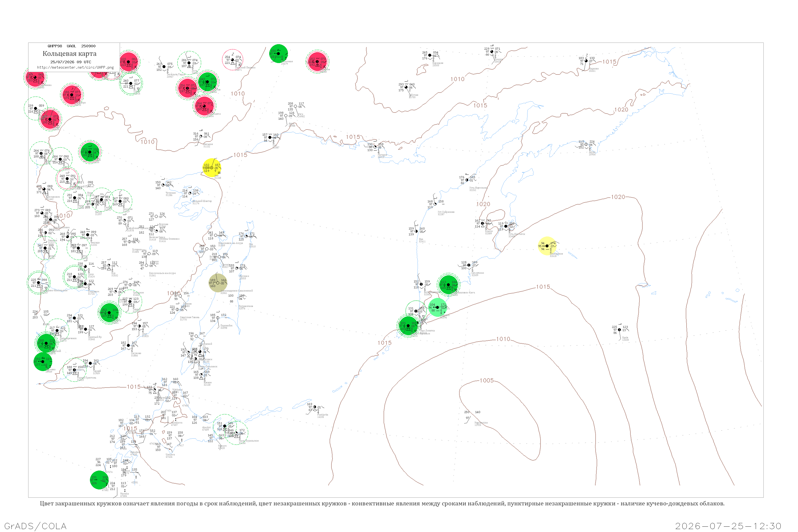
Task: Select the 1010 isobar label south of Kamchatka
Action: [x=503, y=339]
